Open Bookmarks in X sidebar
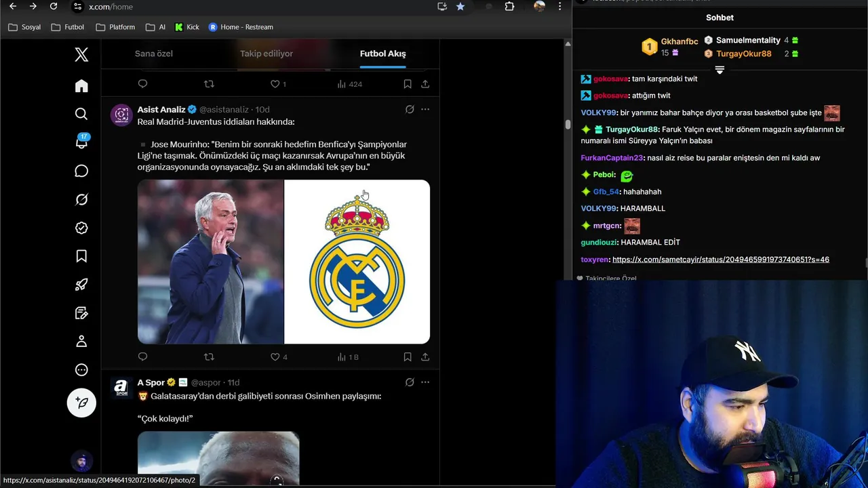The height and width of the screenshot is (488, 868). click(x=81, y=256)
